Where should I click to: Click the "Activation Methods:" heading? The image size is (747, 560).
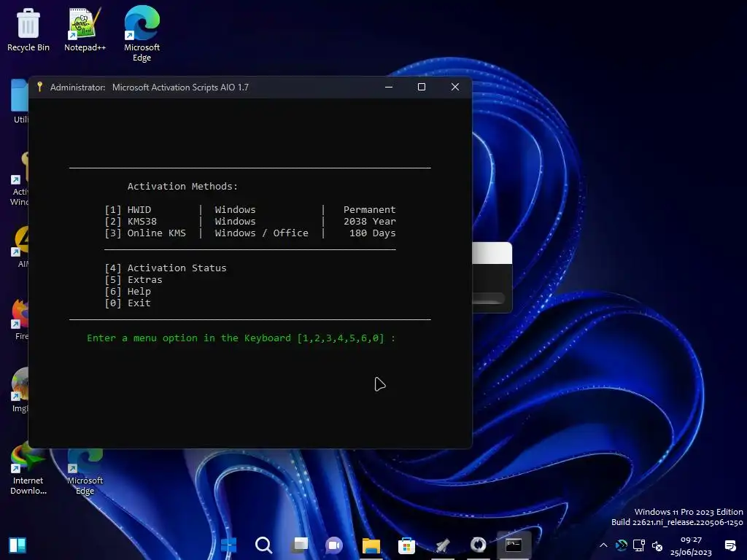point(182,186)
